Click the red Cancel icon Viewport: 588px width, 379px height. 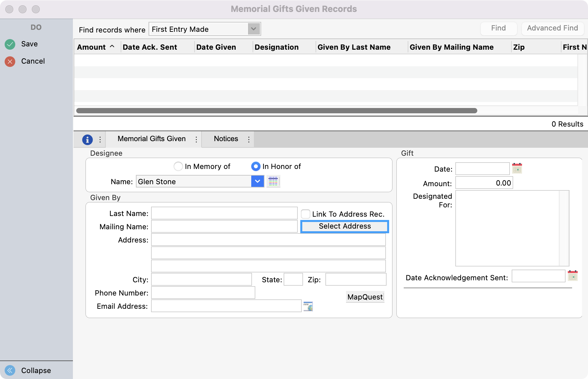point(10,61)
